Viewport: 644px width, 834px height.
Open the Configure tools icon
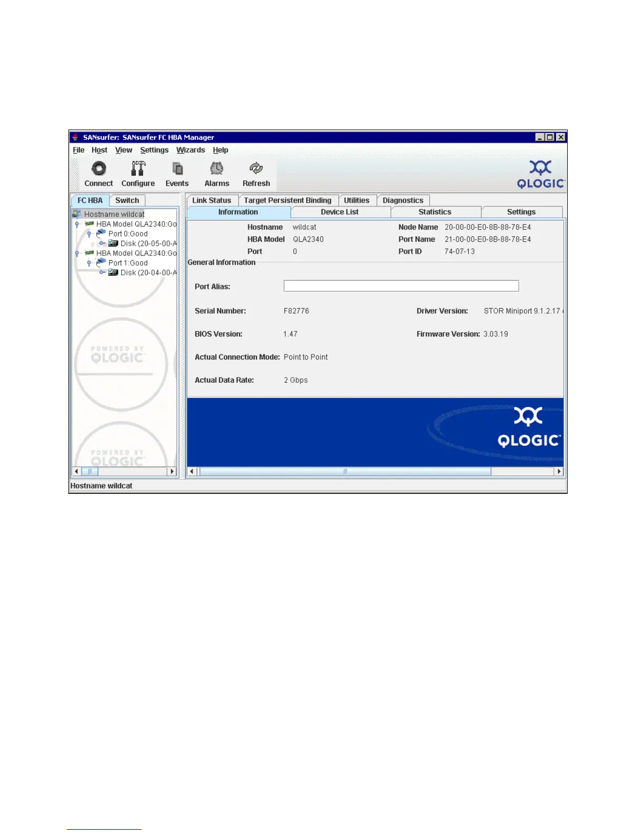point(138,168)
